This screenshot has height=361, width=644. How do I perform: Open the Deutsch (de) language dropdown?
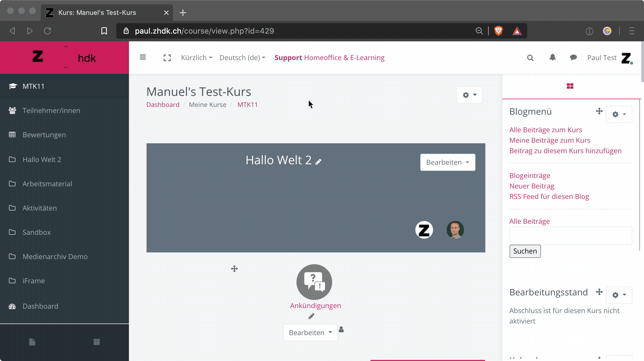pyautogui.click(x=242, y=58)
